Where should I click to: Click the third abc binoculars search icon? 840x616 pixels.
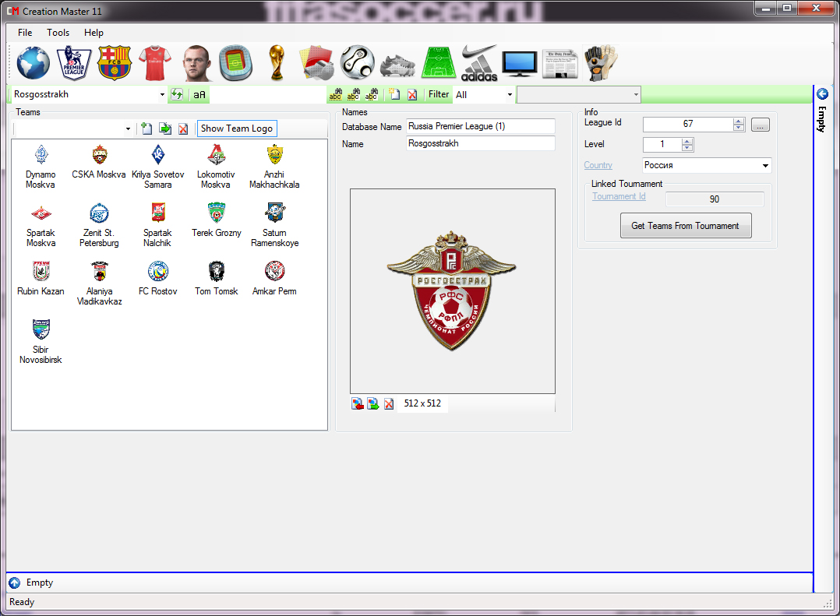[371, 95]
